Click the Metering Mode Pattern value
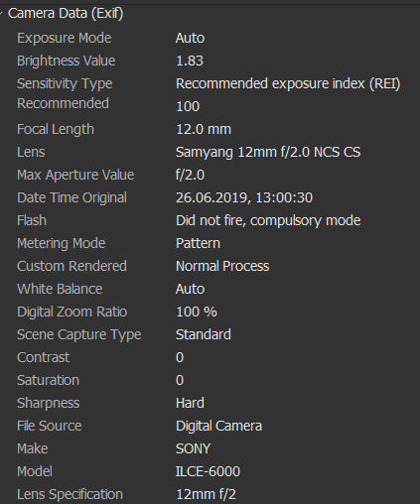The image size is (420, 504). pyautogui.click(x=198, y=243)
